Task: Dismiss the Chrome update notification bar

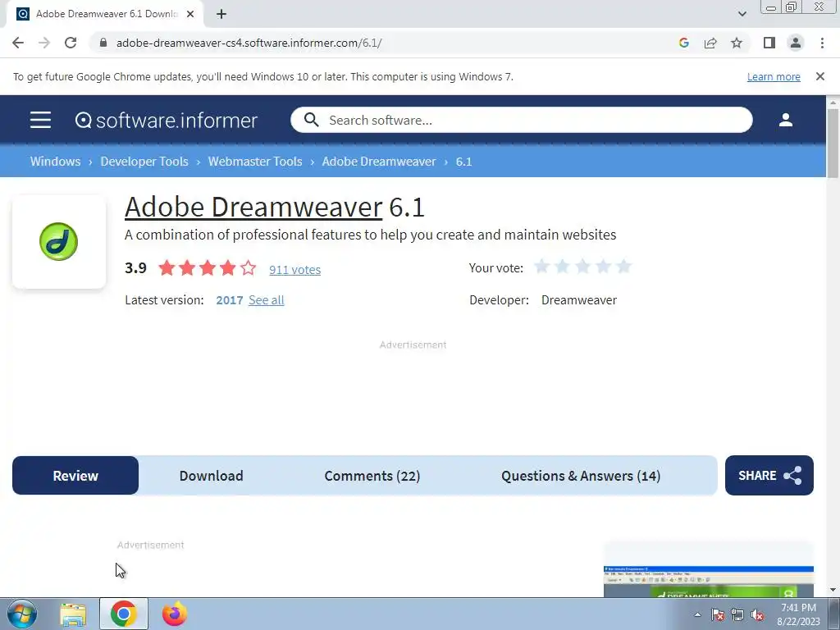Action: [819, 76]
